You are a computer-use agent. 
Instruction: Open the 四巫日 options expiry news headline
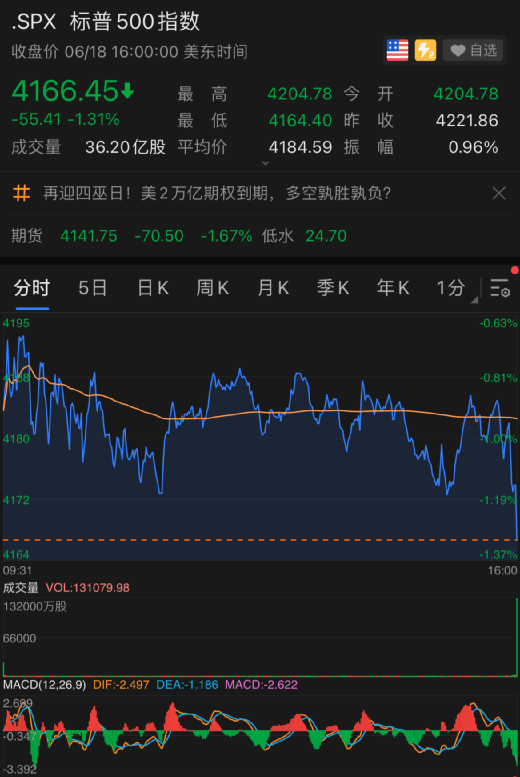[217, 193]
